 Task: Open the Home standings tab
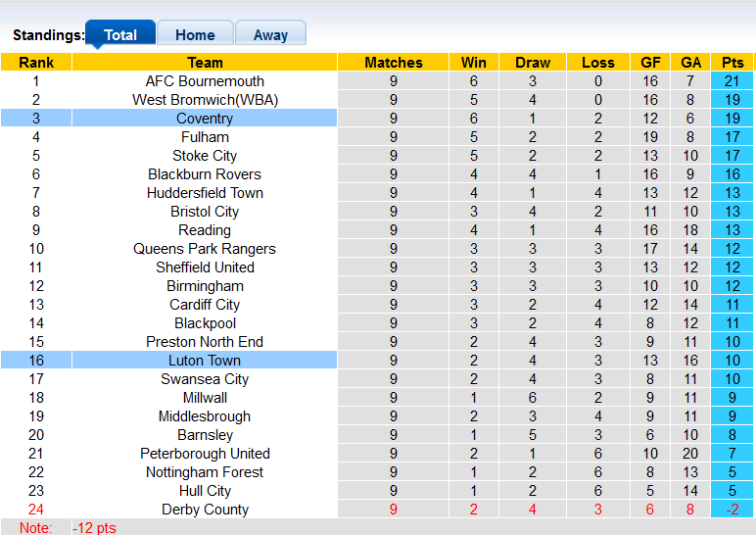pyautogui.click(x=195, y=34)
